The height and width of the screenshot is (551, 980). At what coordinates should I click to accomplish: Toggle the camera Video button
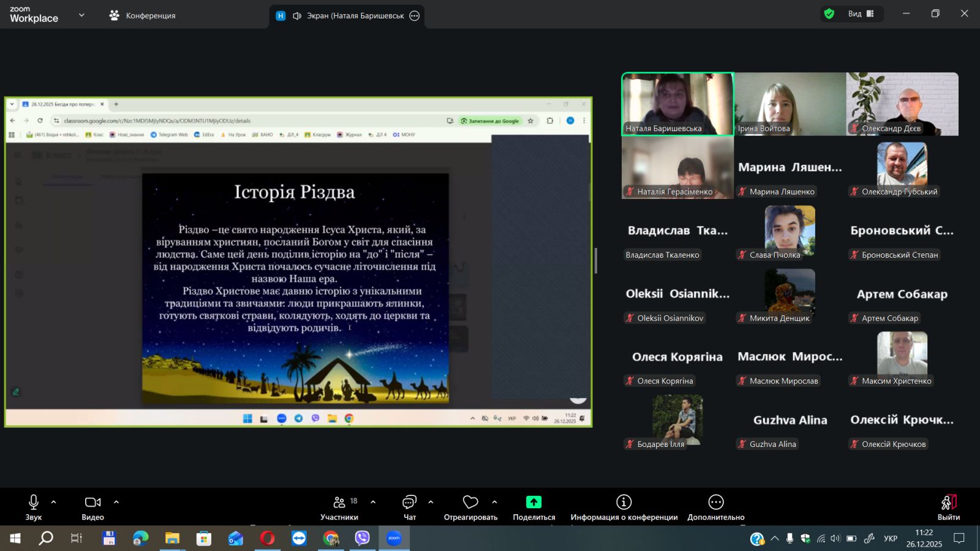click(x=92, y=503)
